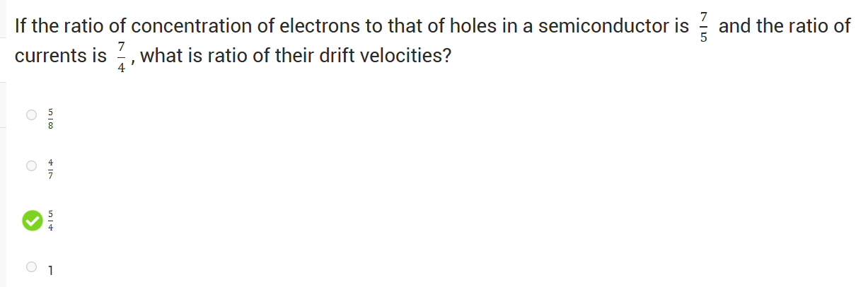Click the opening words 'If the ratio'
This screenshot has height=287, width=868.
tap(55, 28)
